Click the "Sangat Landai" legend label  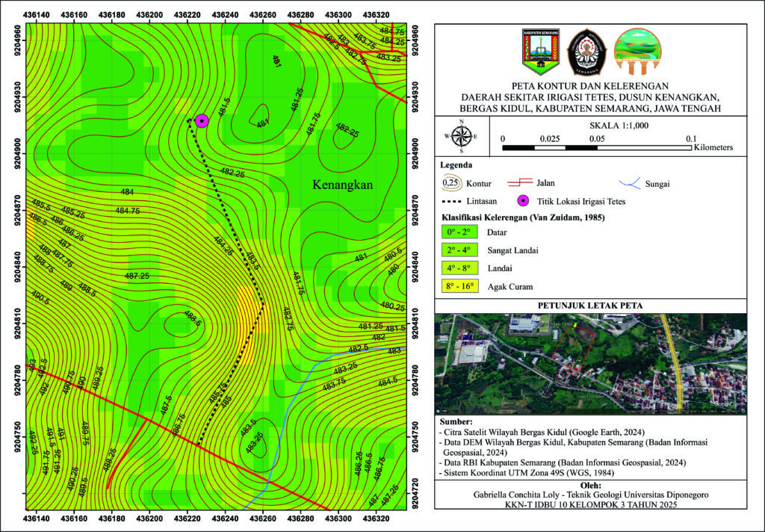[x=512, y=251]
